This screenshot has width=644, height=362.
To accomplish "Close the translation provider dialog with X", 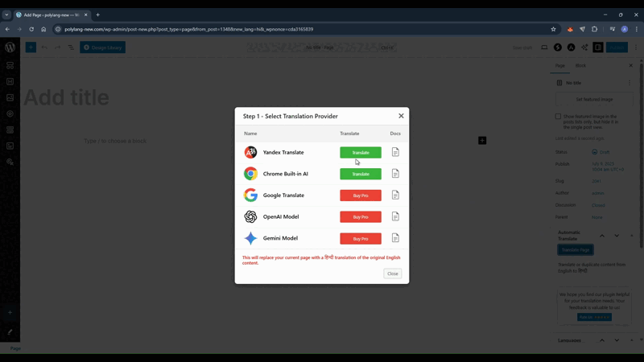I will [x=401, y=116].
